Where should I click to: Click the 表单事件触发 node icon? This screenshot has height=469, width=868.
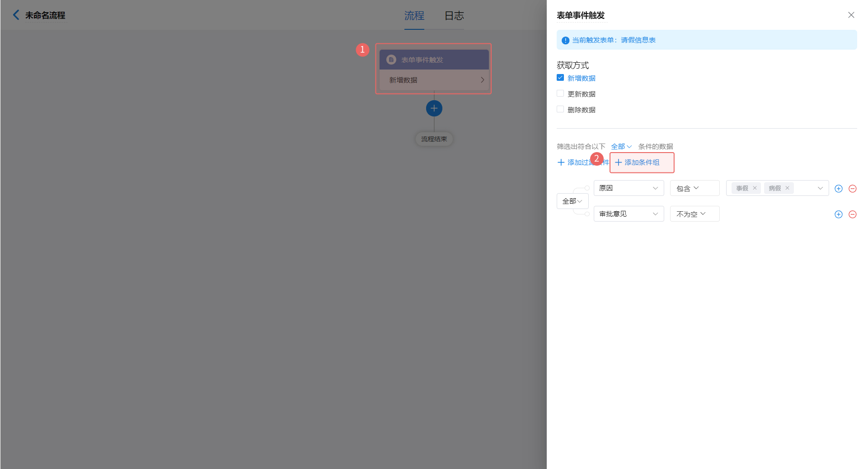coord(391,60)
